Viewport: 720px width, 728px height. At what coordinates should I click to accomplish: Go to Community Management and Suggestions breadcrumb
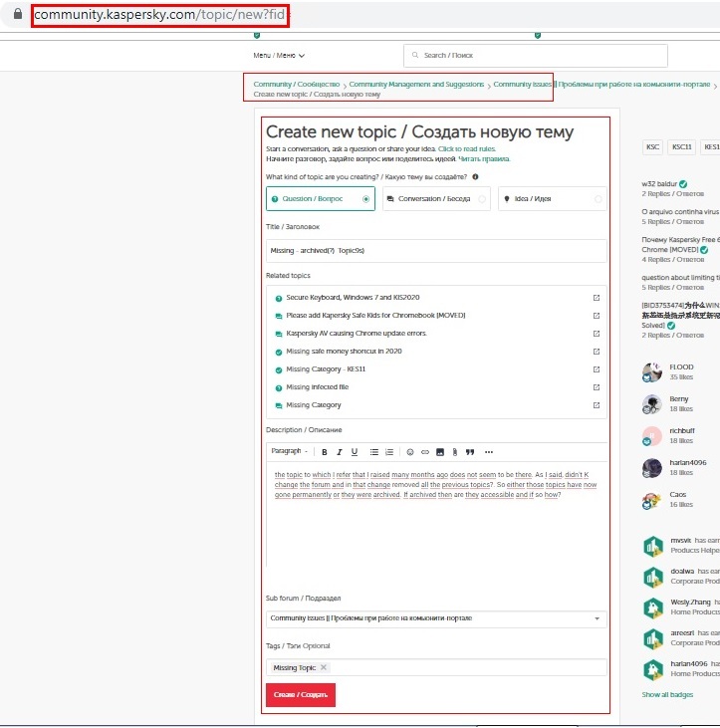[x=416, y=84]
